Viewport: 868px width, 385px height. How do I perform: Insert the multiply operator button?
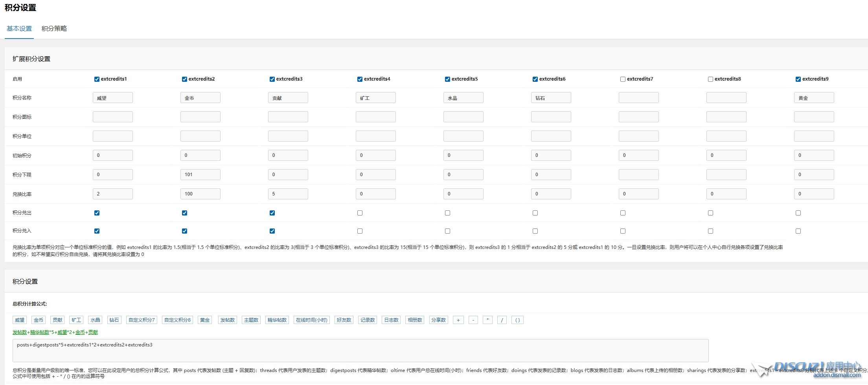[487, 320]
